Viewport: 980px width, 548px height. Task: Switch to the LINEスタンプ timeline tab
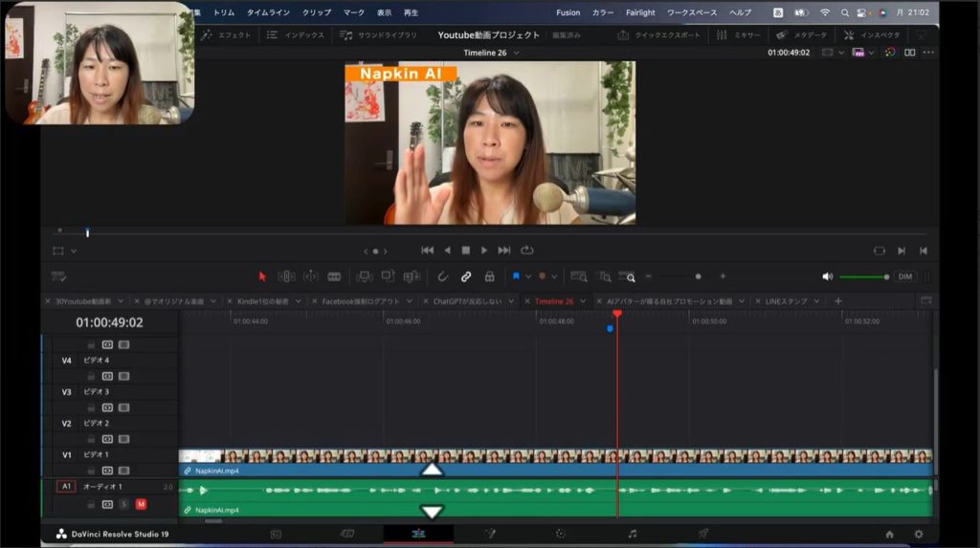pos(786,301)
